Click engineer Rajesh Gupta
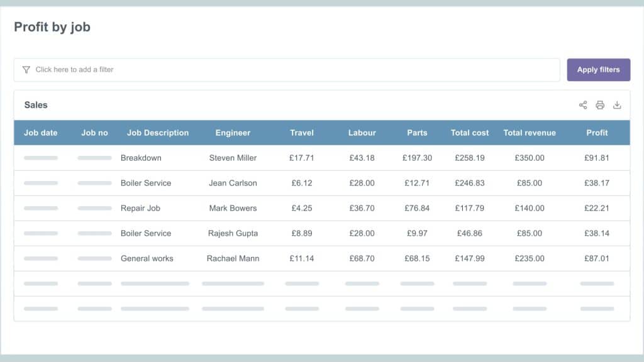The width and height of the screenshot is (644, 362). click(x=233, y=234)
